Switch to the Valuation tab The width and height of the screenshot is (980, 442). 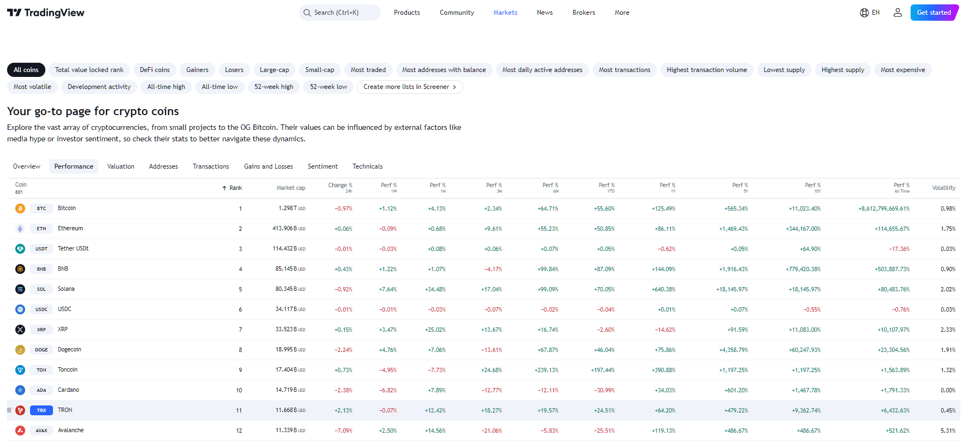coord(121,166)
